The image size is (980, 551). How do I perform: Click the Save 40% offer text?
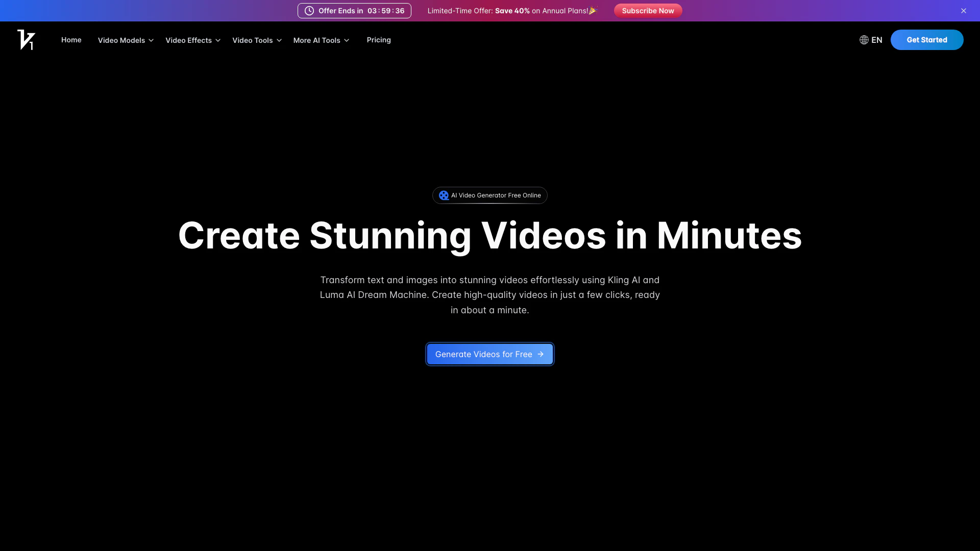(x=512, y=11)
